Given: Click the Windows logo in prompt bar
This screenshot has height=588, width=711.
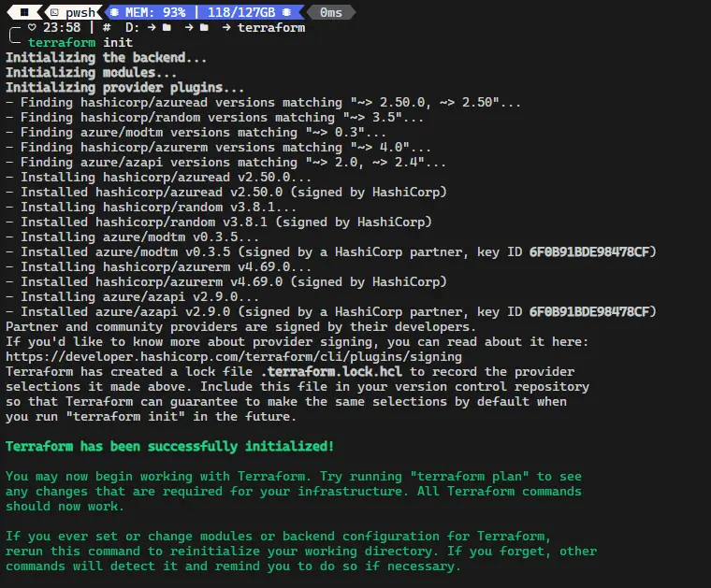Looking at the screenshot, I should 23,12.
